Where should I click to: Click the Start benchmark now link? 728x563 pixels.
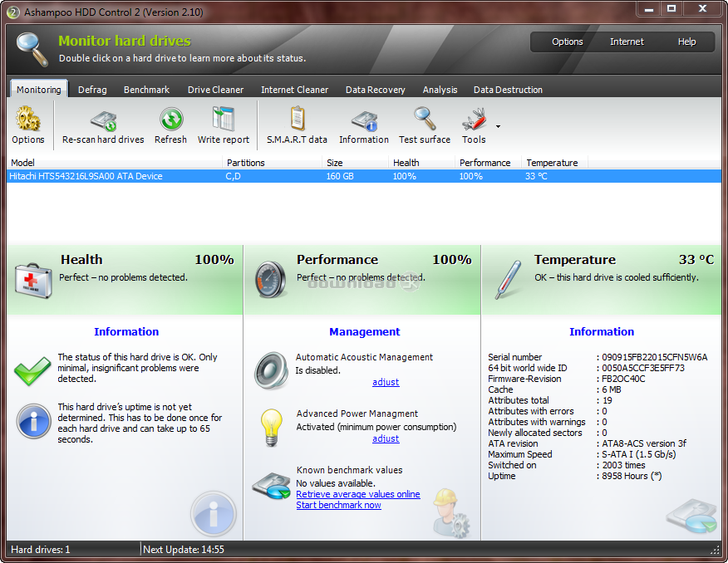(338, 505)
